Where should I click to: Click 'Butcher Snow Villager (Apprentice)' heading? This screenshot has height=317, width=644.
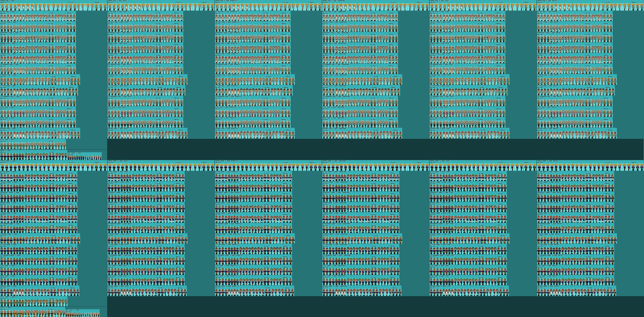[x=227, y=12]
